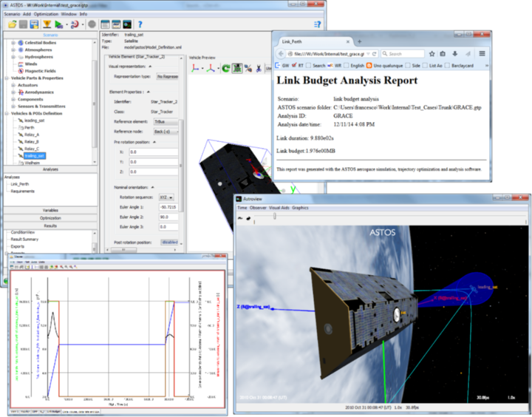The width and height of the screenshot is (532, 417).
Task: Open the Visual Aids menu in Astroview
Action: (x=279, y=208)
